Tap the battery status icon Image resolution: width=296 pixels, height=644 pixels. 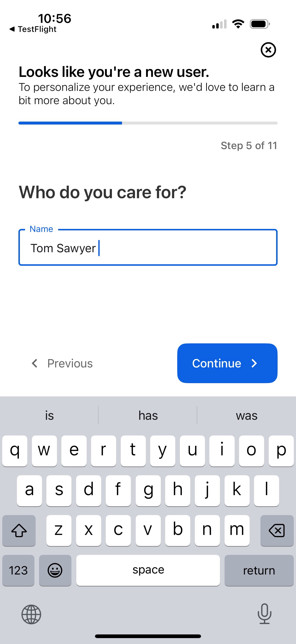pos(259,24)
